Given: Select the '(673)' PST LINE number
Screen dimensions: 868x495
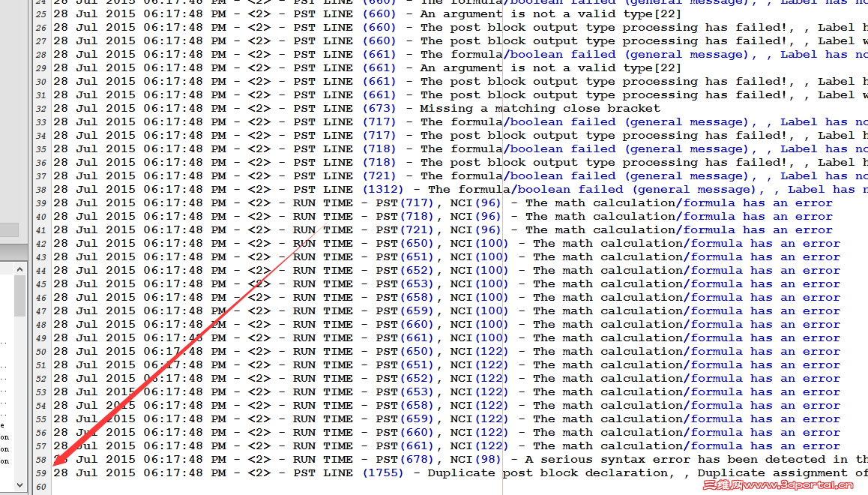Looking at the screenshot, I should (379, 109).
